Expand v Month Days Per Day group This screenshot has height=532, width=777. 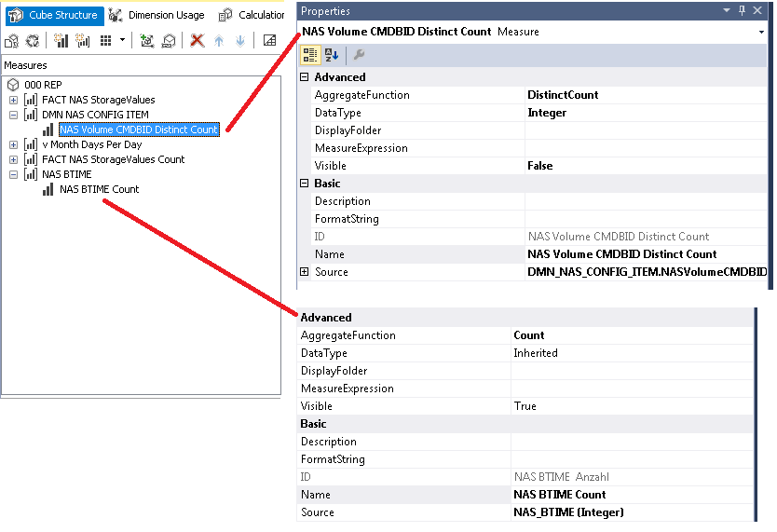point(13,144)
